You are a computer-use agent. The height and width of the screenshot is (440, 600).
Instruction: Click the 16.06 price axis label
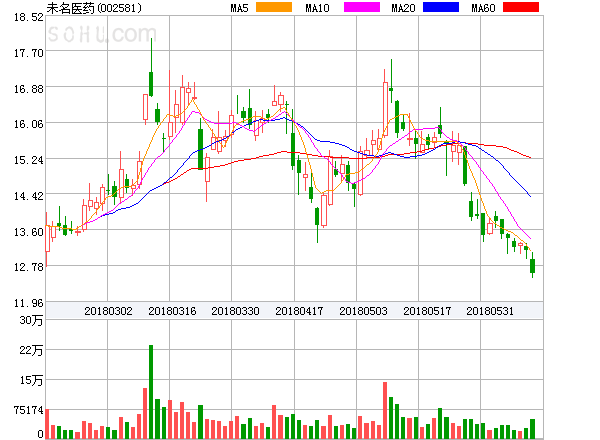pyautogui.click(x=29, y=124)
